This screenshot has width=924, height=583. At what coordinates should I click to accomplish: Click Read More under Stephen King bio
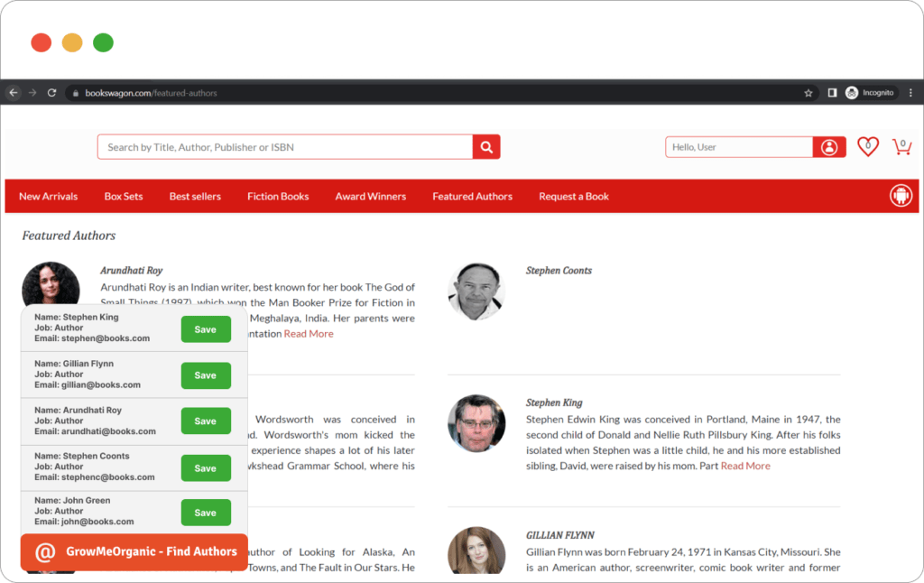[x=745, y=466]
